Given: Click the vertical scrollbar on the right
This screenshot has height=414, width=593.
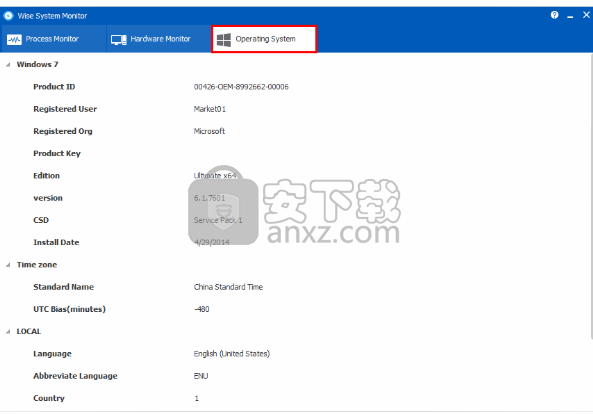Looking at the screenshot, I should tap(591, 197).
